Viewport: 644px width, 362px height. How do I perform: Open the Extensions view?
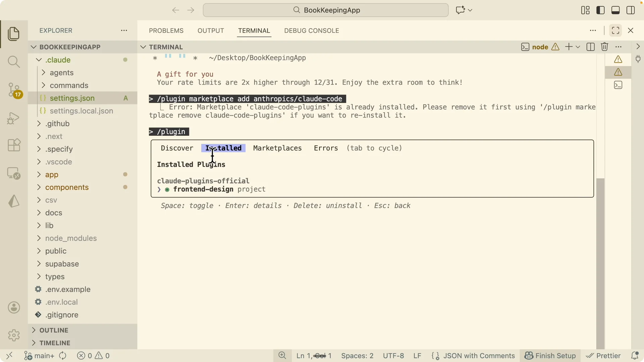(14, 145)
